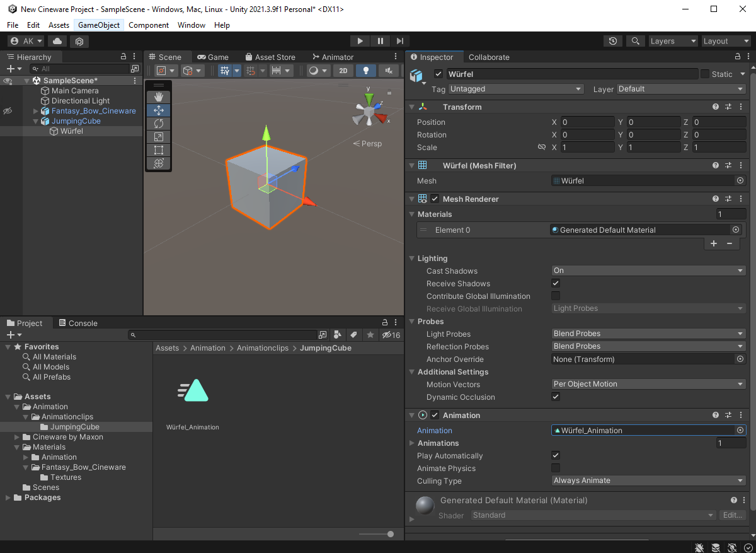Select the Rect tool in Scene toolbar
This screenshot has height=553, width=756.
(x=159, y=149)
